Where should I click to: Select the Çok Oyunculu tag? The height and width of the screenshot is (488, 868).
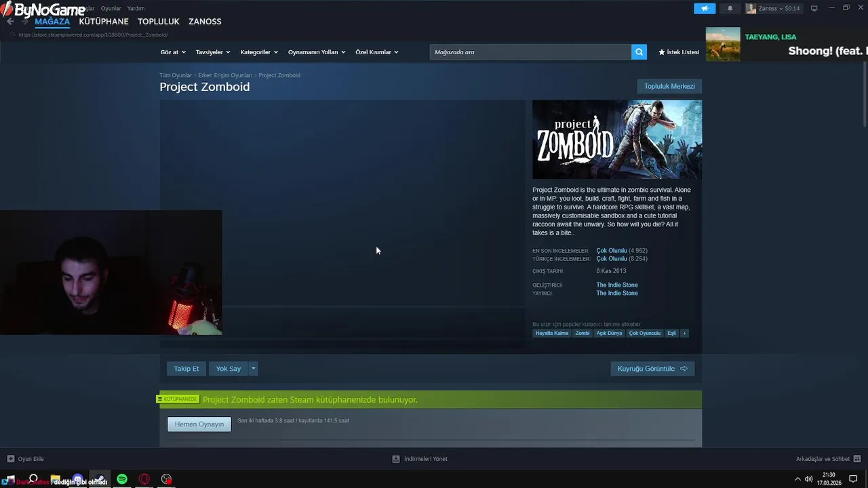644,333
